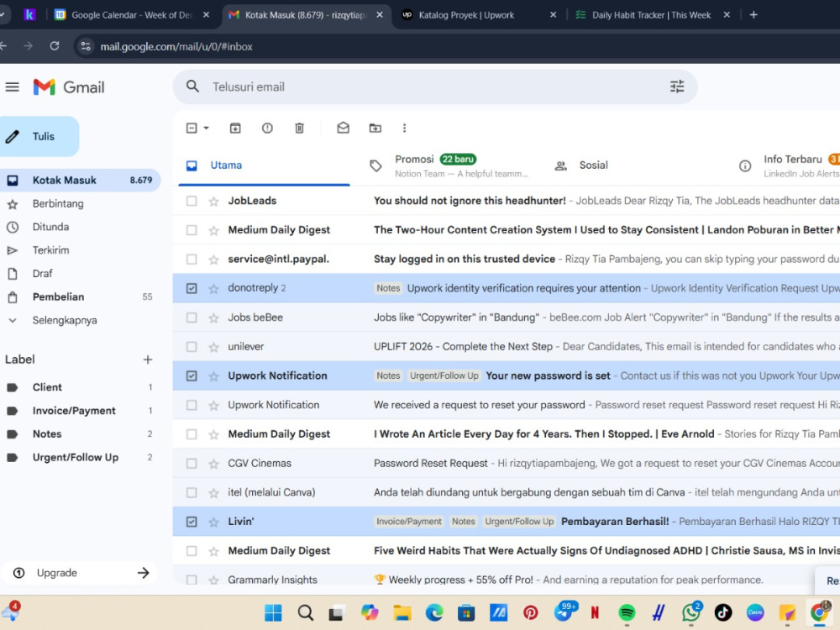Open Spotify from the taskbar
Screen dimensions: 840x630
click(x=627, y=612)
